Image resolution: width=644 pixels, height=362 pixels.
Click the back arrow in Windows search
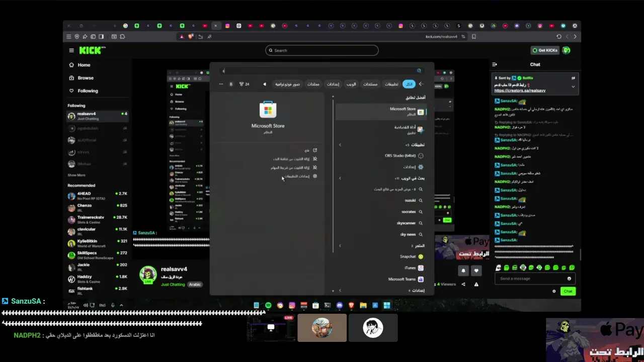[x=421, y=84]
